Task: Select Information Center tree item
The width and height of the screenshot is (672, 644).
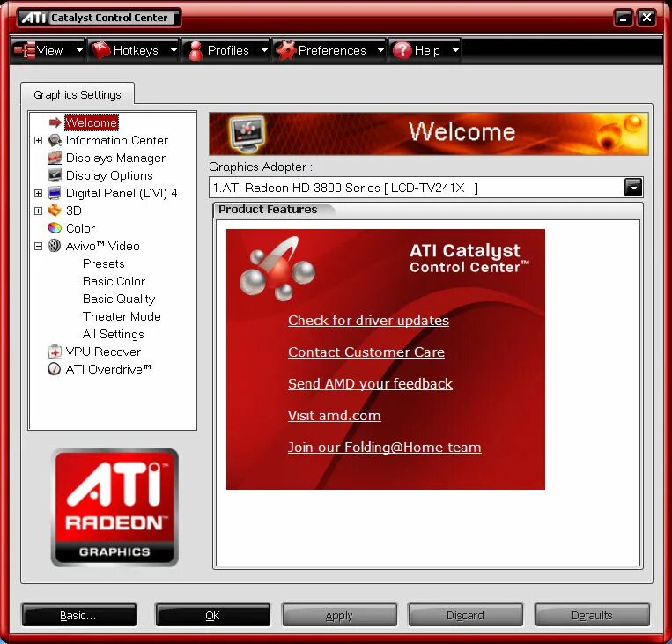Action: [x=116, y=140]
